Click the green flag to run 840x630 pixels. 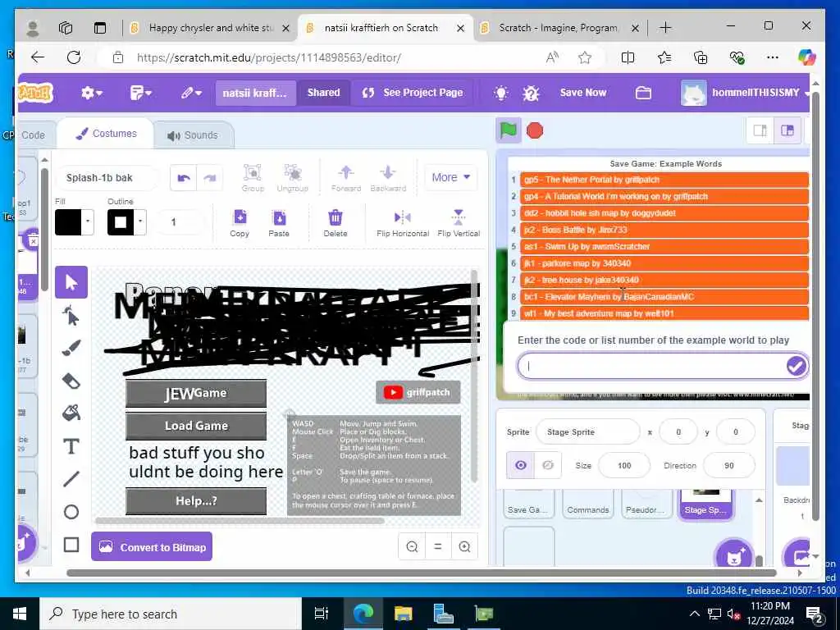[x=509, y=130]
